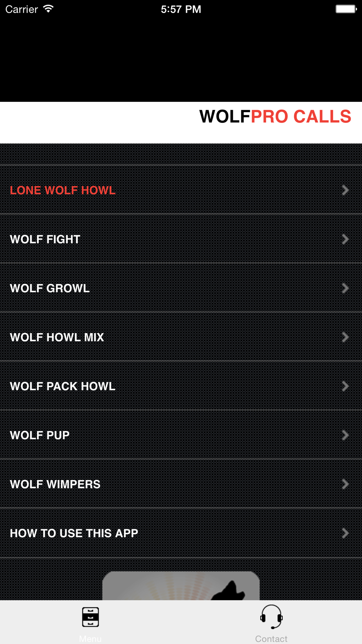Image resolution: width=362 pixels, height=644 pixels.
Task: Tap chevron arrow next to Wolf Wimpers
Action: pos(345,484)
